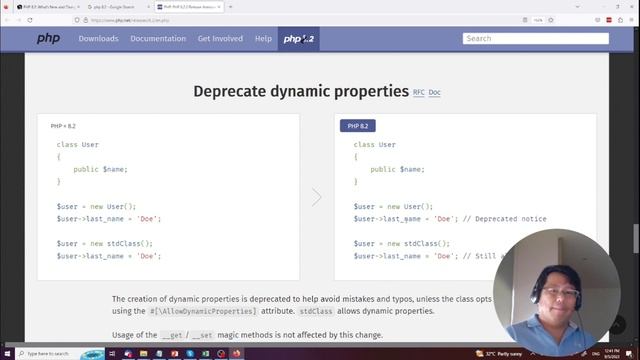Open the notifications action center icon
This screenshot has height=360, width=640.
(629, 353)
